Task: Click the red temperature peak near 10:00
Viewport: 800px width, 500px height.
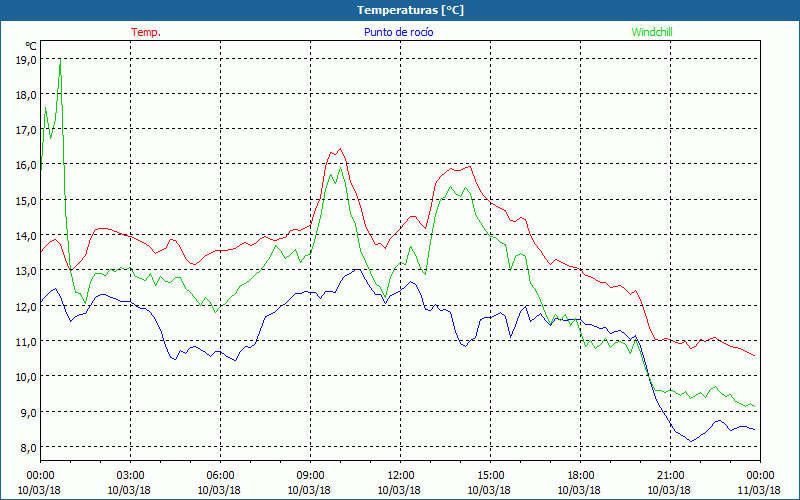Action: [x=340, y=149]
